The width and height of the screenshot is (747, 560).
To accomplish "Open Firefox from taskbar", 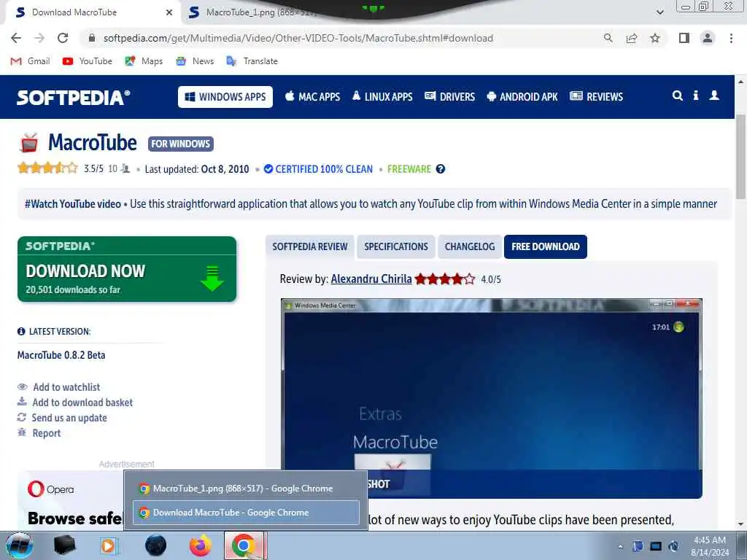I will click(x=200, y=545).
